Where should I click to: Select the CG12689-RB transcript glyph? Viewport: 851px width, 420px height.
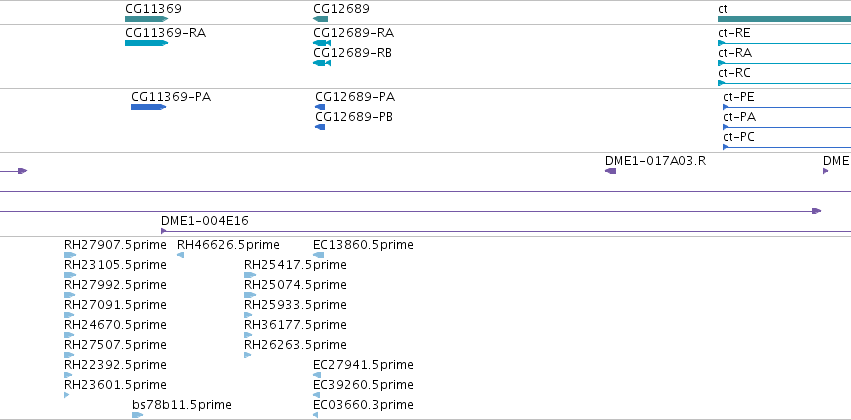pos(322,63)
